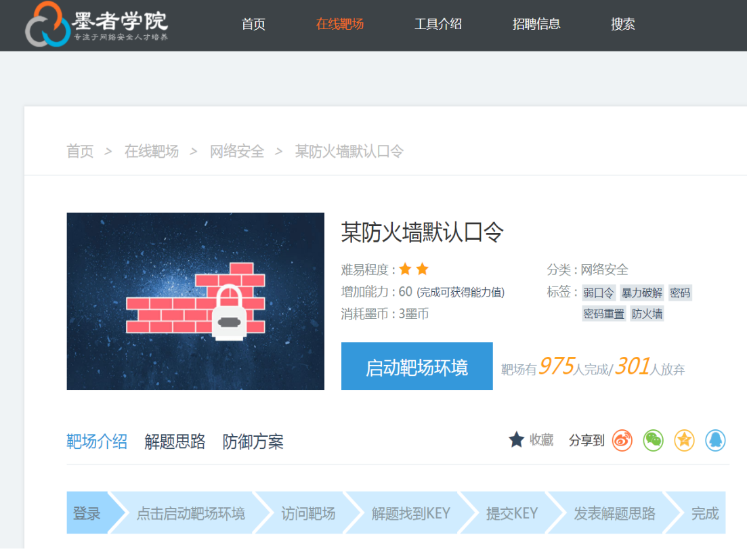Image resolution: width=747 pixels, height=560 pixels.
Task: Click the 增加能力 60 text
Action: (x=423, y=292)
